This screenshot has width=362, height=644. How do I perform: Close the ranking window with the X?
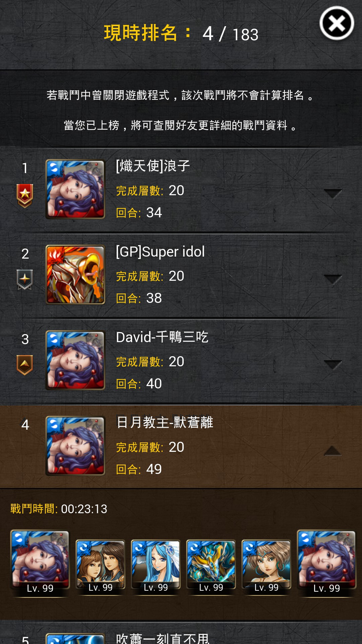(337, 23)
